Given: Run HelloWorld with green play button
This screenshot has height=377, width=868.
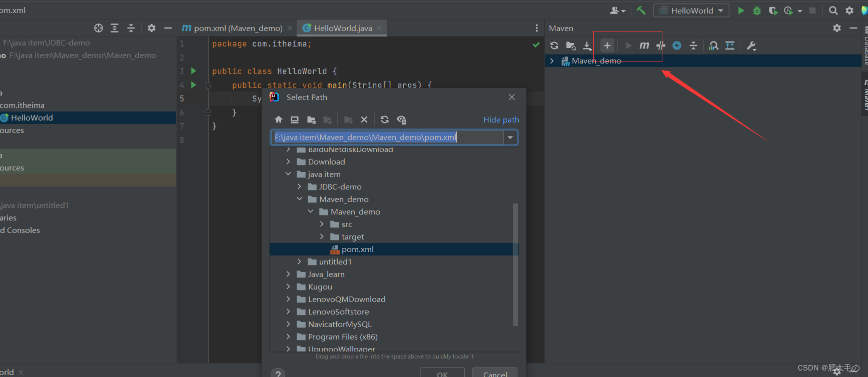Looking at the screenshot, I should point(741,10).
